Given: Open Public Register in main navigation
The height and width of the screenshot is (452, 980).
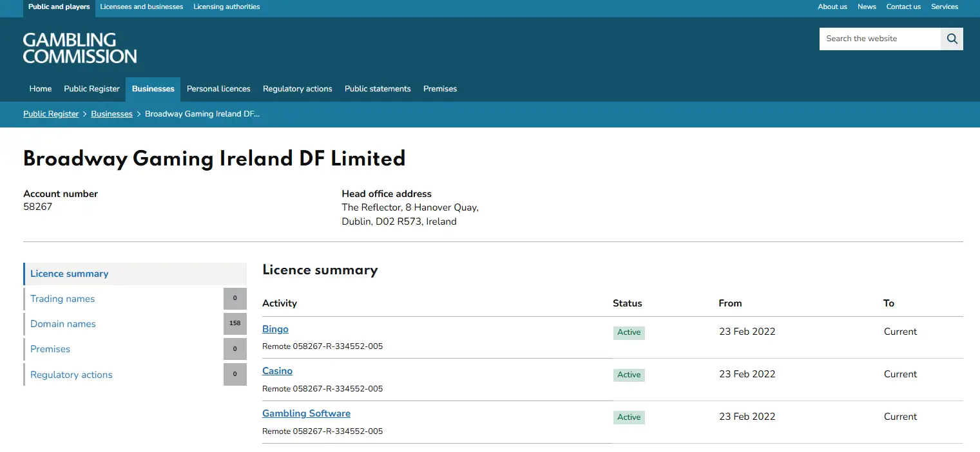Looking at the screenshot, I should coord(92,89).
